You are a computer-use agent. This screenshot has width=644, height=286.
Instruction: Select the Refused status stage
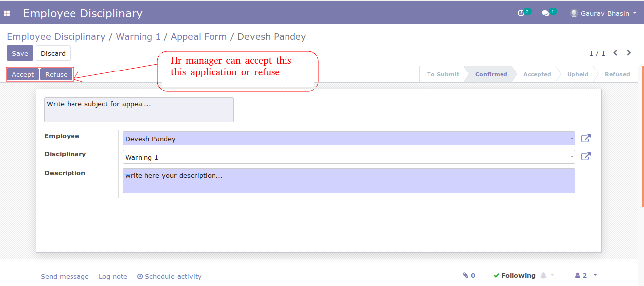[x=617, y=74]
